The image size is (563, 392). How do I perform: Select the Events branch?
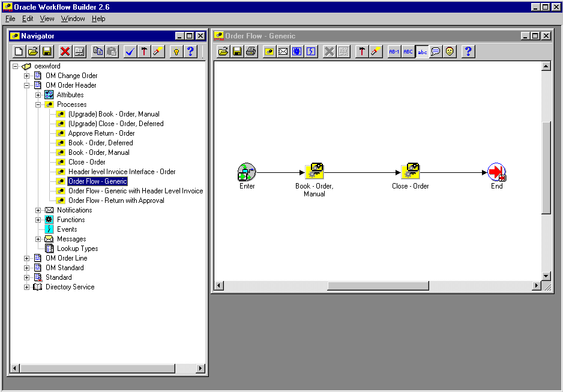pyautogui.click(x=67, y=229)
